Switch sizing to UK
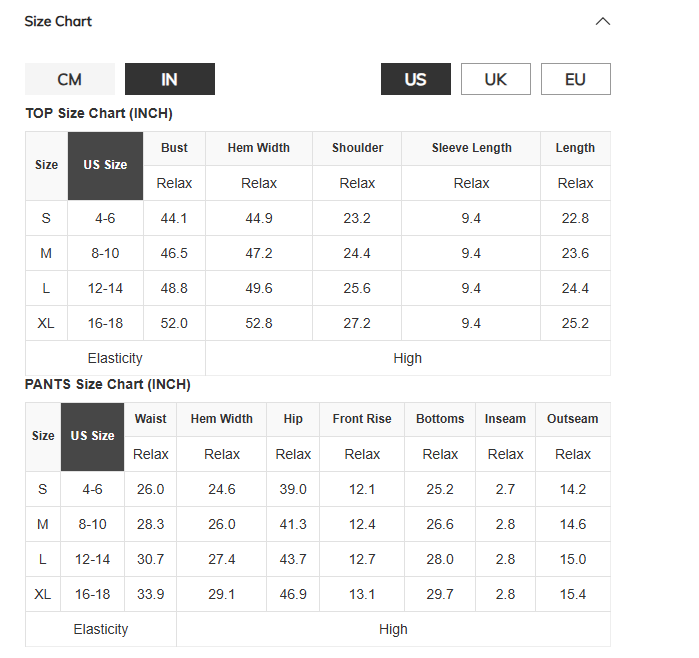This screenshot has height=658, width=699. point(496,79)
